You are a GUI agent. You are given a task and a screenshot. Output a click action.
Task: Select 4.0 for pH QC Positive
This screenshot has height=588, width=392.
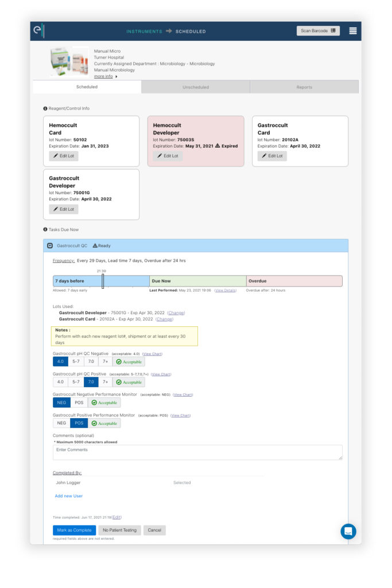coord(60,382)
